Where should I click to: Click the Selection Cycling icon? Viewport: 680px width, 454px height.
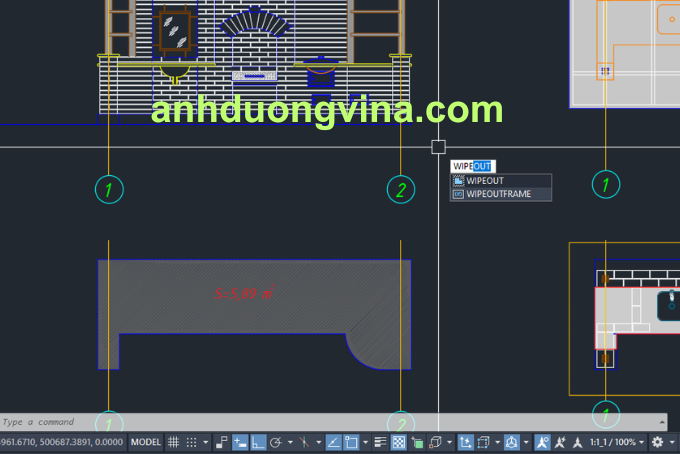click(415, 442)
